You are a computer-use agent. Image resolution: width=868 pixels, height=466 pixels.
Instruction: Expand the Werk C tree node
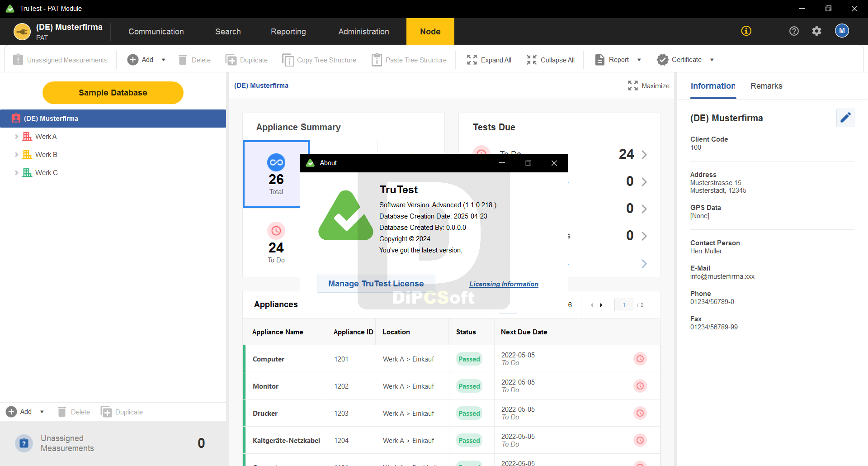tap(16, 173)
